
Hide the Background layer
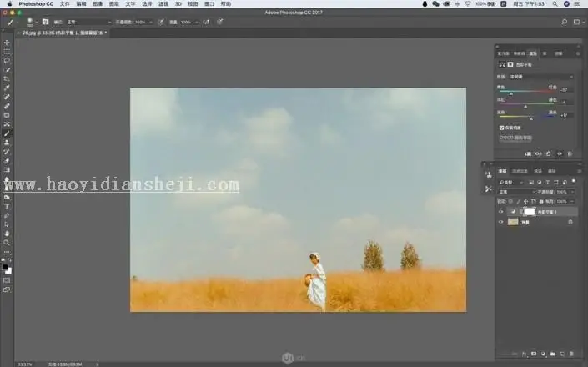point(501,222)
